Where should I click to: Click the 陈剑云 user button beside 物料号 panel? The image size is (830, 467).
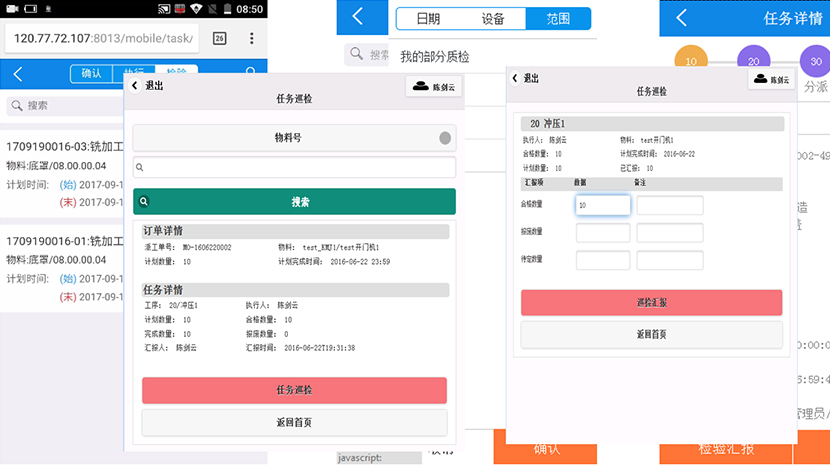tap(432, 87)
